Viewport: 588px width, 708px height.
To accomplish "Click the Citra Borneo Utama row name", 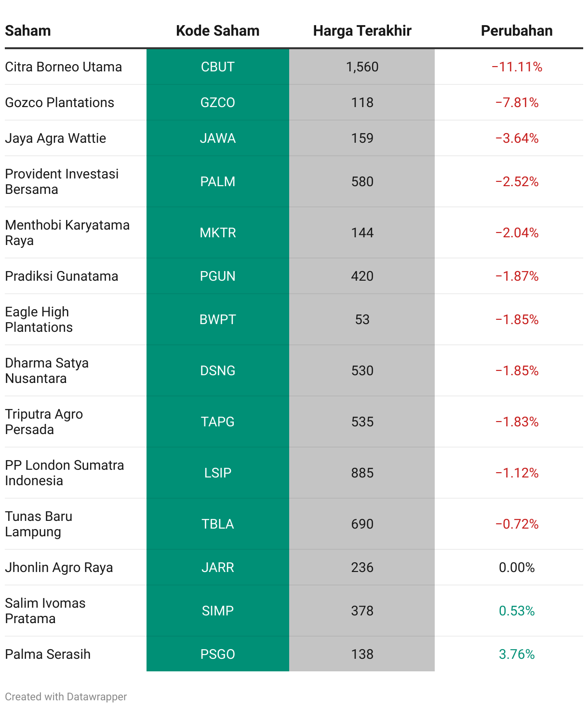I will point(63,67).
